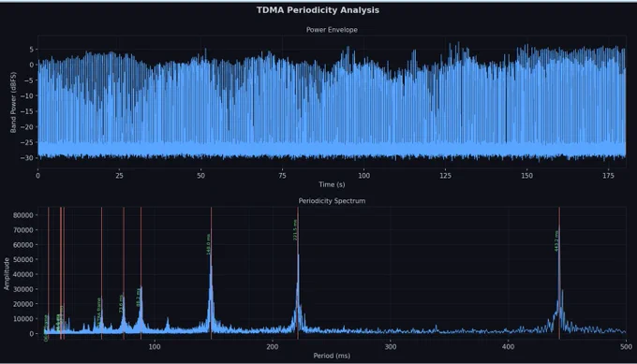The image size is (637, 364).
Task: Click the 25 tick on Time axis
Action: point(119,176)
